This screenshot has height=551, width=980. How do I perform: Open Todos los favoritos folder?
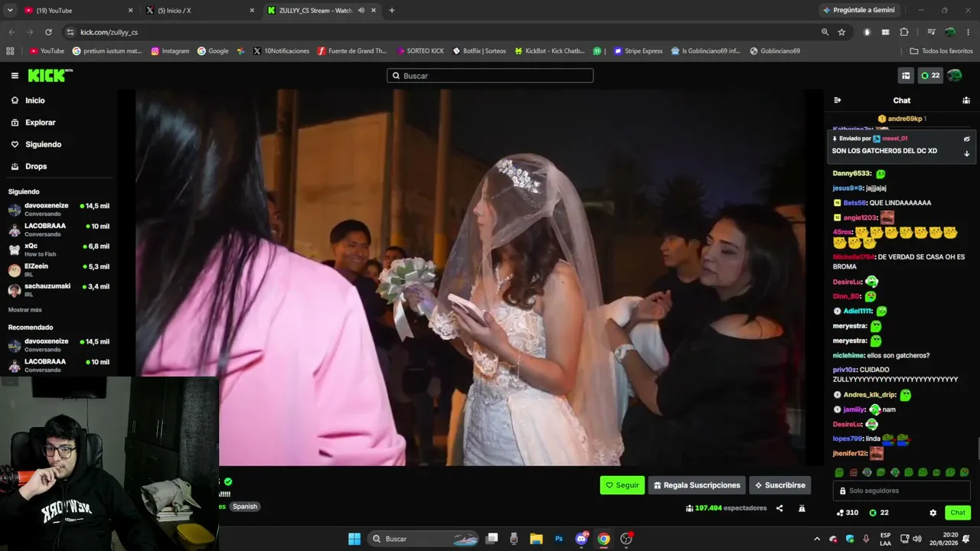941,51
